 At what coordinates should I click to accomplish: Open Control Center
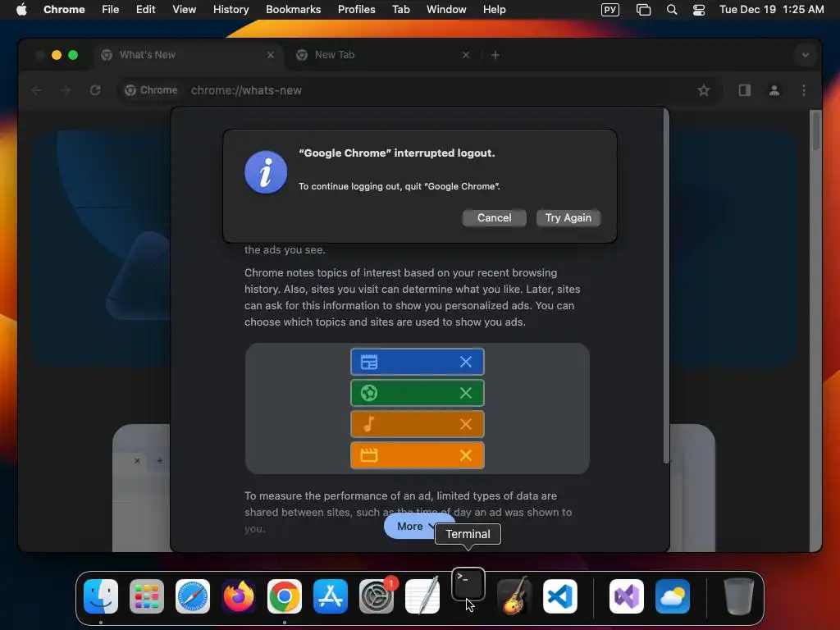pyautogui.click(x=699, y=9)
